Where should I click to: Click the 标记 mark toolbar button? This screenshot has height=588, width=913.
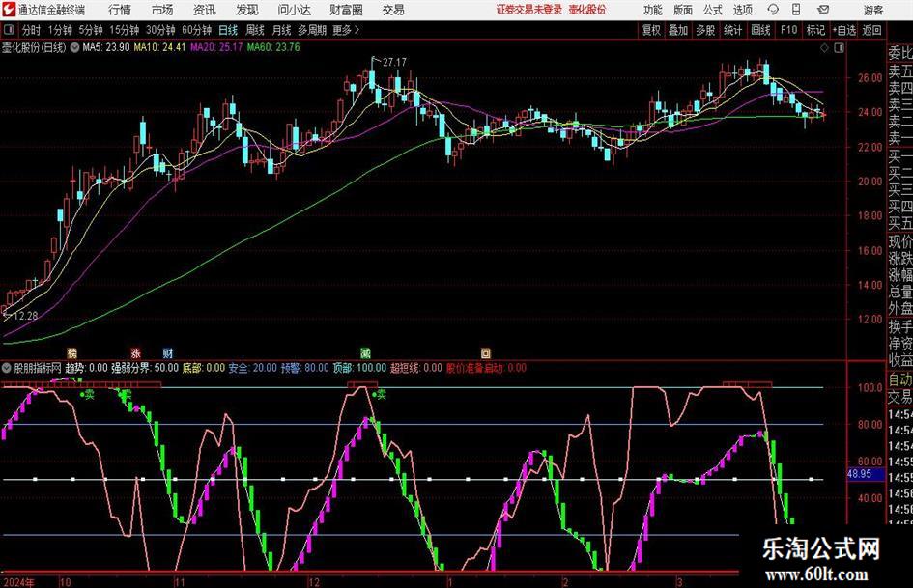[x=815, y=30]
